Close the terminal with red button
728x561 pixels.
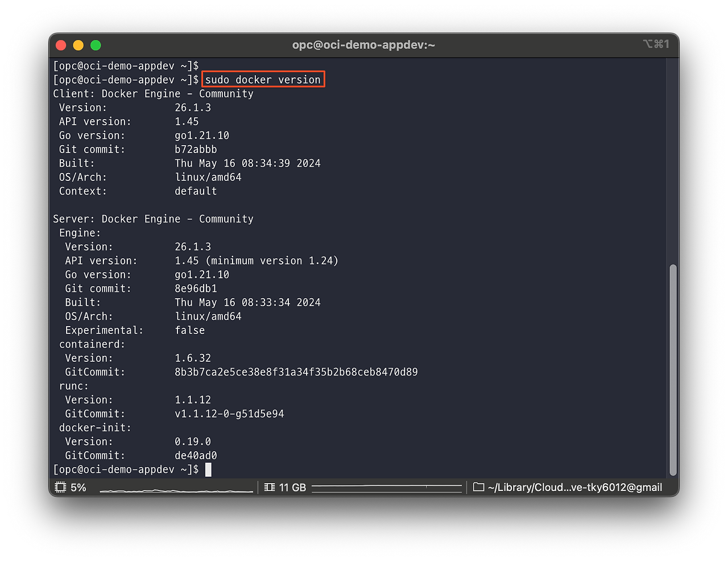point(61,46)
